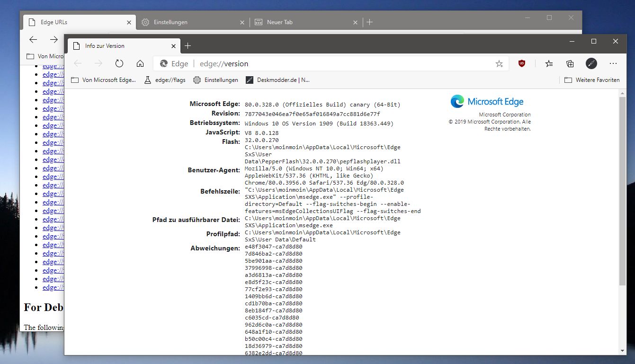Open the Favorites list icon
Image resolution: width=635 pixels, height=364 pixels.
549,63
